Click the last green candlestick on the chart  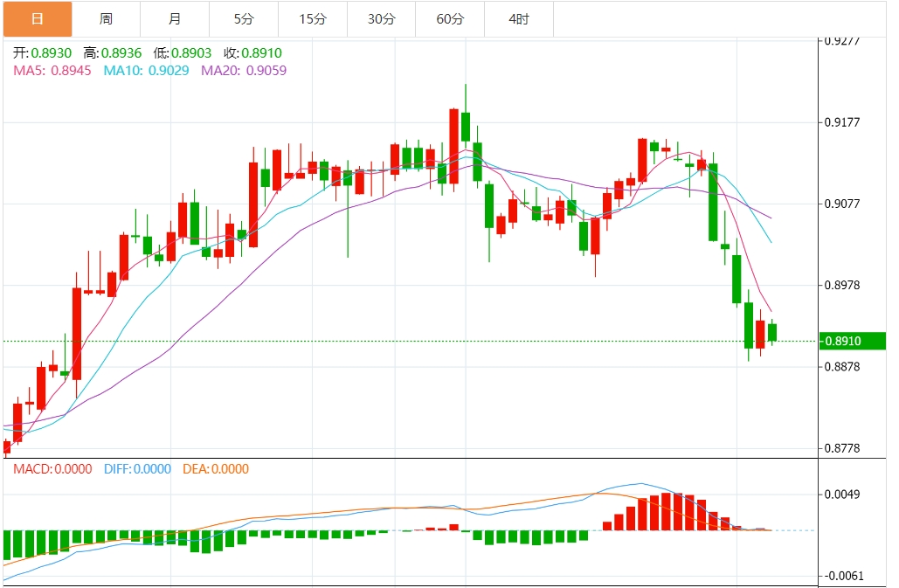[772, 332]
